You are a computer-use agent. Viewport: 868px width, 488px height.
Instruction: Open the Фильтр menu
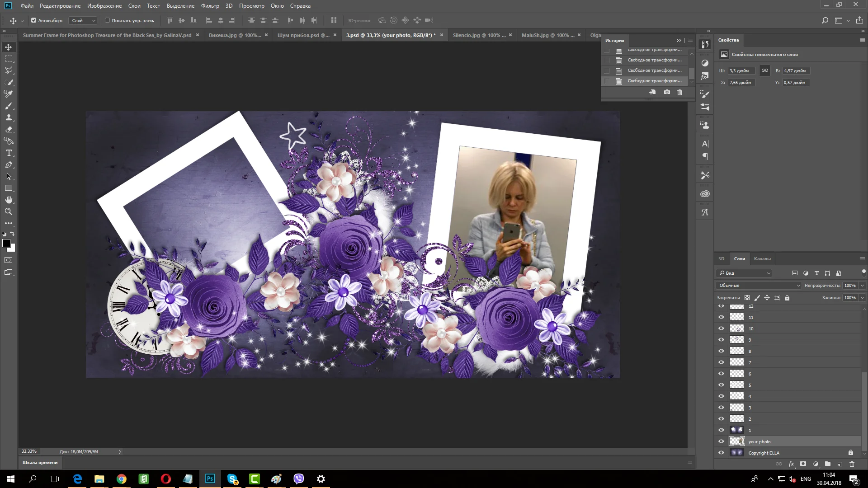(210, 6)
